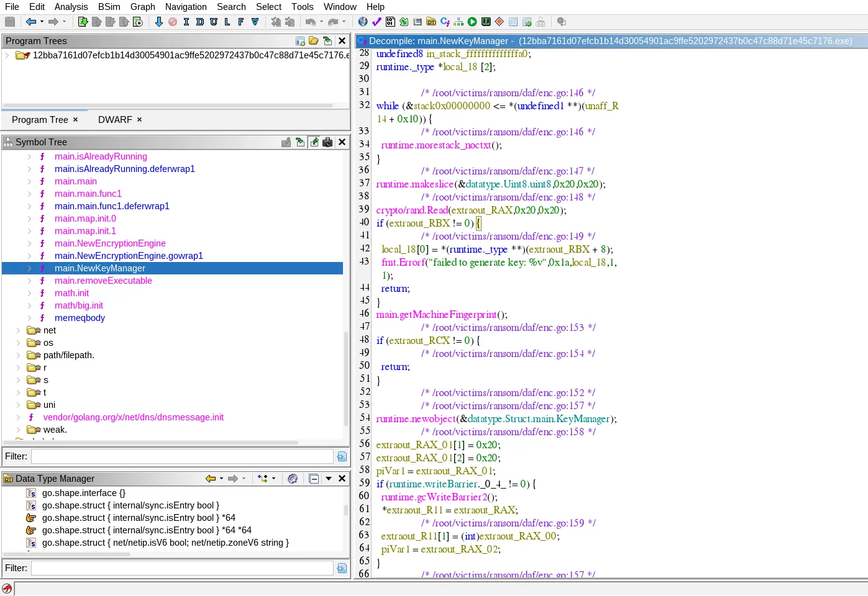Open the purple checkmark toolbar tool

tap(377, 22)
